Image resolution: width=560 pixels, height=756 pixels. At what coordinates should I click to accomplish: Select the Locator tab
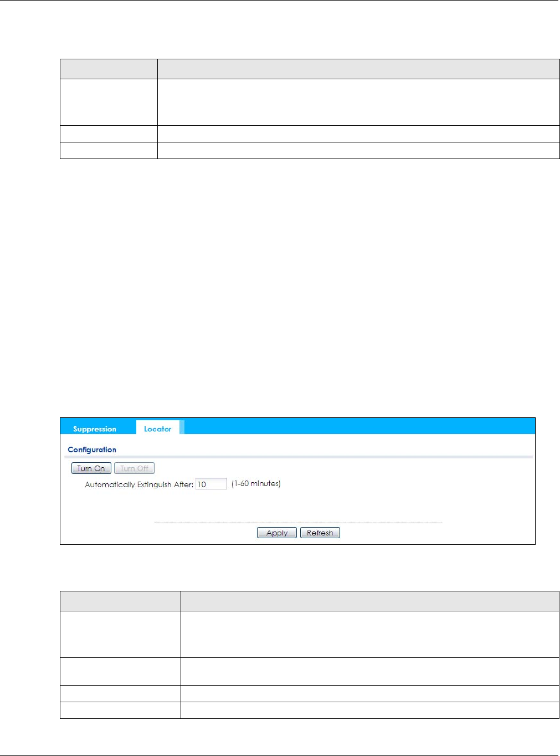point(158,428)
